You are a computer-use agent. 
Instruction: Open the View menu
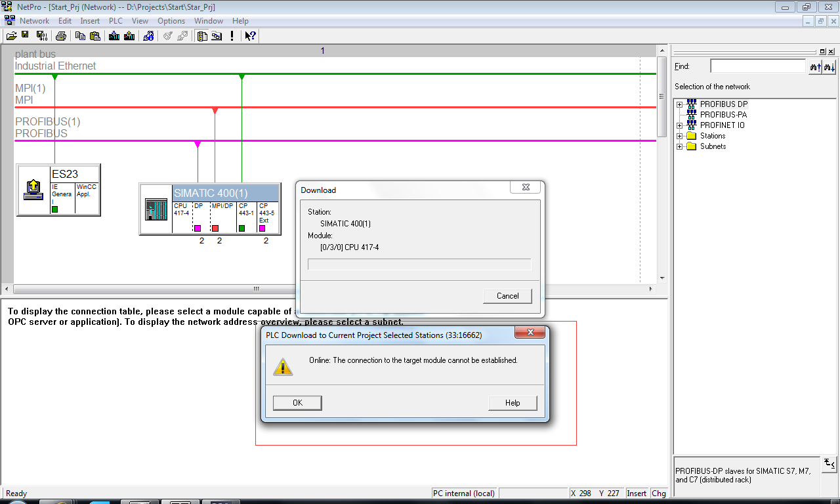pyautogui.click(x=140, y=21)
